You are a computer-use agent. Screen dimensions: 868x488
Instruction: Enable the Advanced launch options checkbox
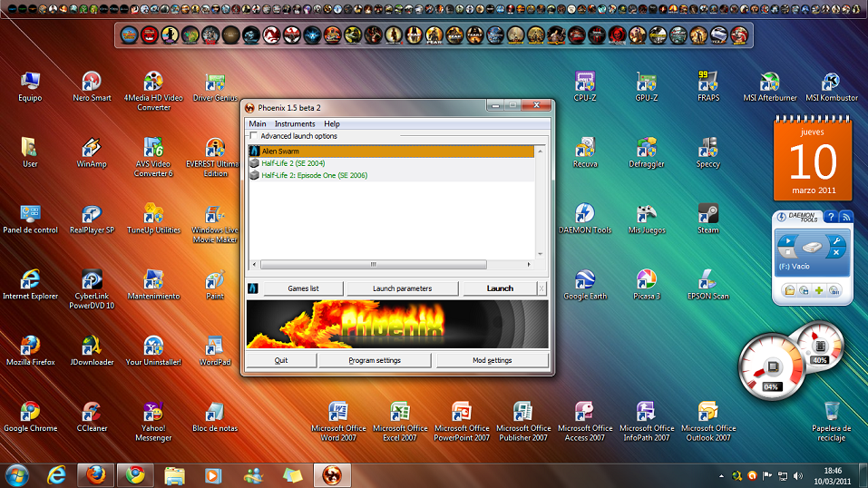[x=254, y=136]
